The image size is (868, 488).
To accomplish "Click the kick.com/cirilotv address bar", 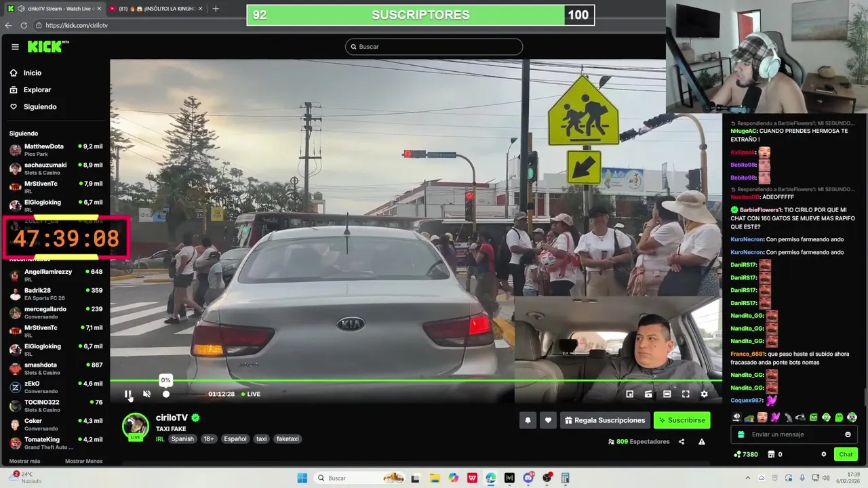I will click(x=77, y=25).
